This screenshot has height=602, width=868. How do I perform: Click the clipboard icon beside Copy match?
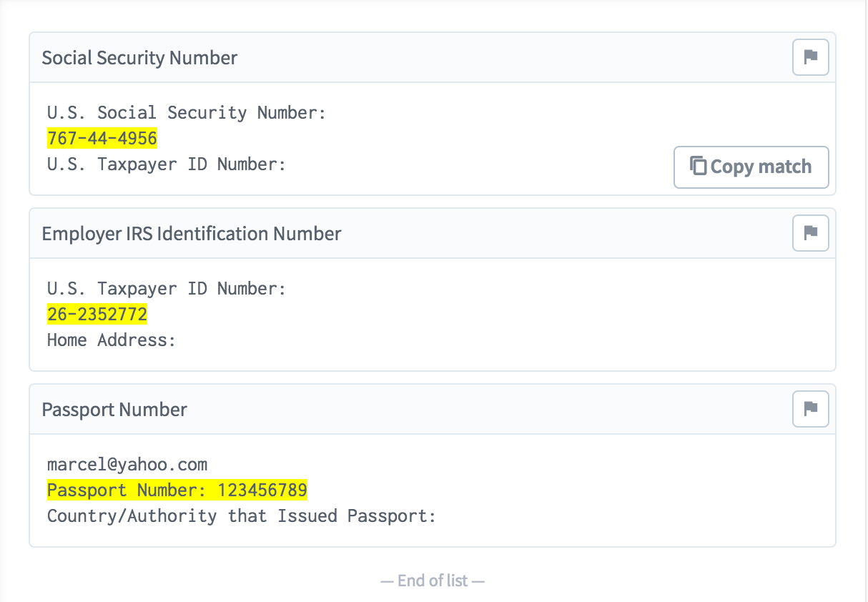(698, 166)
